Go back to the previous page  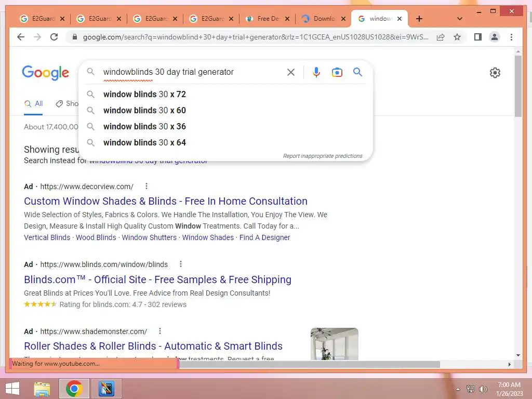21,37
